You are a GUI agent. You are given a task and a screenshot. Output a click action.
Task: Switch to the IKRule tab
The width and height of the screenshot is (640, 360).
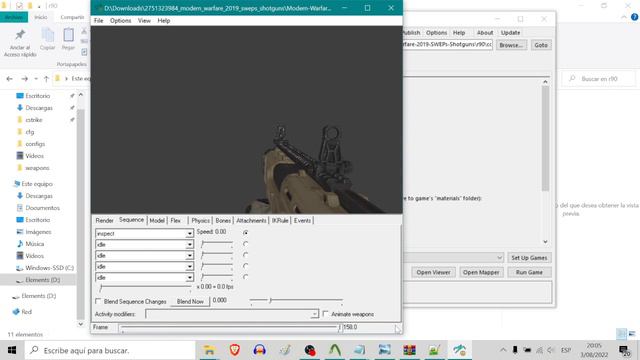pyautogui.click(x=280, y=220)
